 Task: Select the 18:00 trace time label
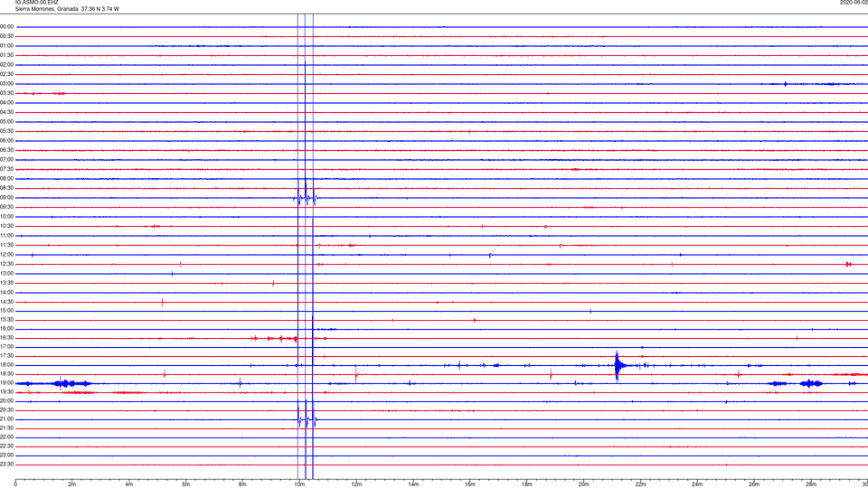pyautogui.click(x=6, y=365)
